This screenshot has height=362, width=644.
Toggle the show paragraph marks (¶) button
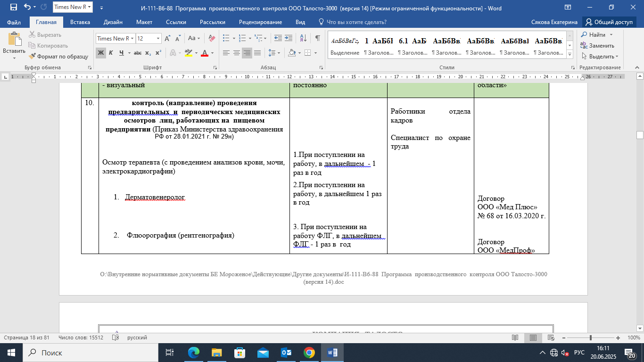pos(317,39)
